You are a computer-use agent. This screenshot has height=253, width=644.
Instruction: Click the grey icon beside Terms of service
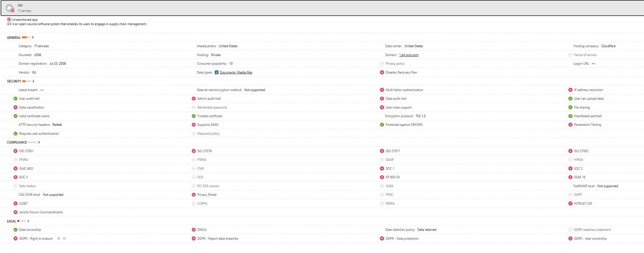pyautogui.click(x=570, y=55)
